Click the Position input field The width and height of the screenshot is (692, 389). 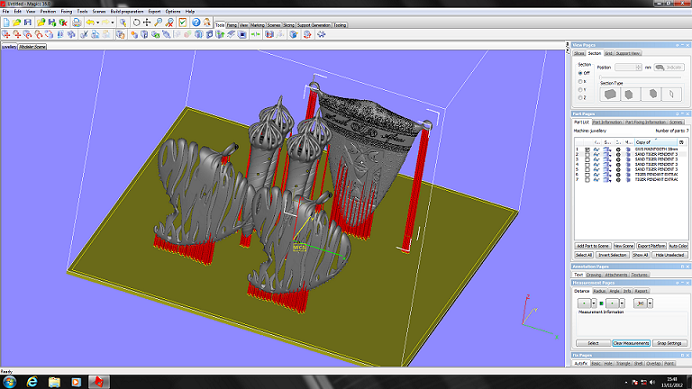click(625, 68)
